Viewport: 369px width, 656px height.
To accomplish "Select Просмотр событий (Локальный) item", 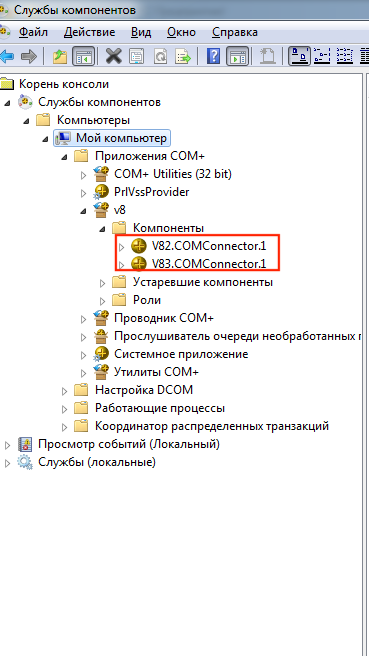I will [128, 444].
